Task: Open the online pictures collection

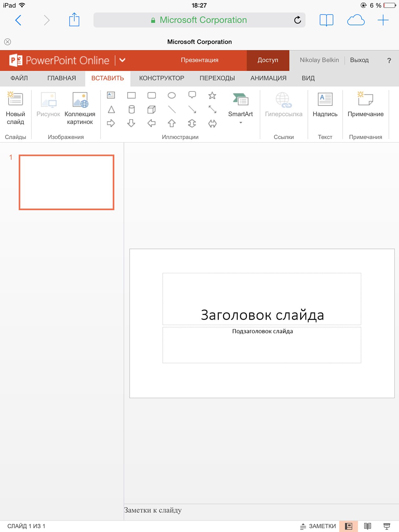Action: coord(80,108)
